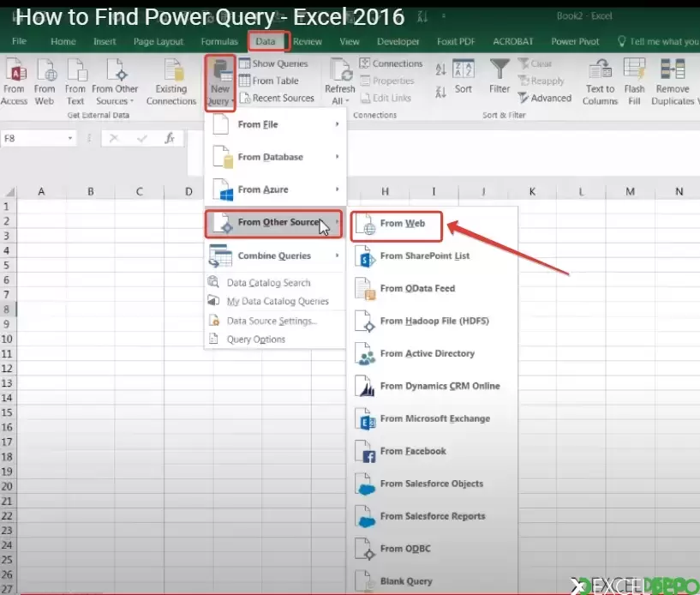The image size is (700, 595).
Task: Click the Sort Z to A icon
Action: click(x=440, y=93)
